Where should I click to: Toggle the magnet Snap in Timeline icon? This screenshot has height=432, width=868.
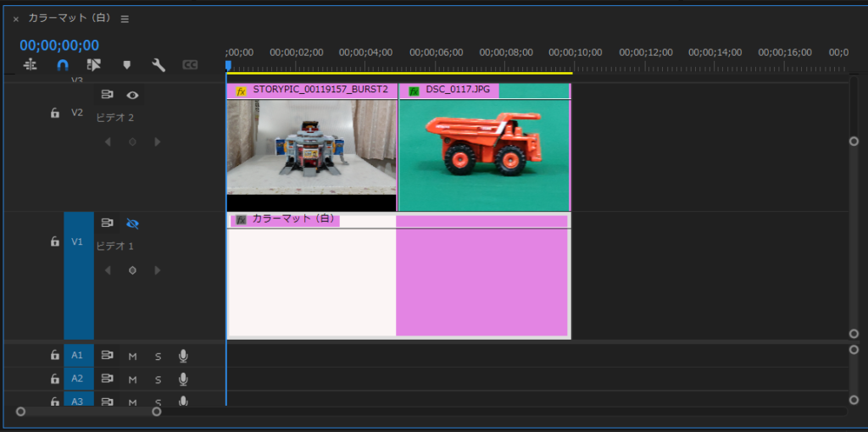coord(62,64)
